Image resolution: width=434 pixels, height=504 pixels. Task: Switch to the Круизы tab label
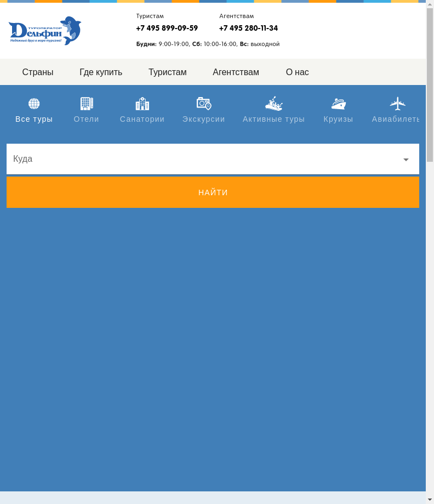pos(338,119)
